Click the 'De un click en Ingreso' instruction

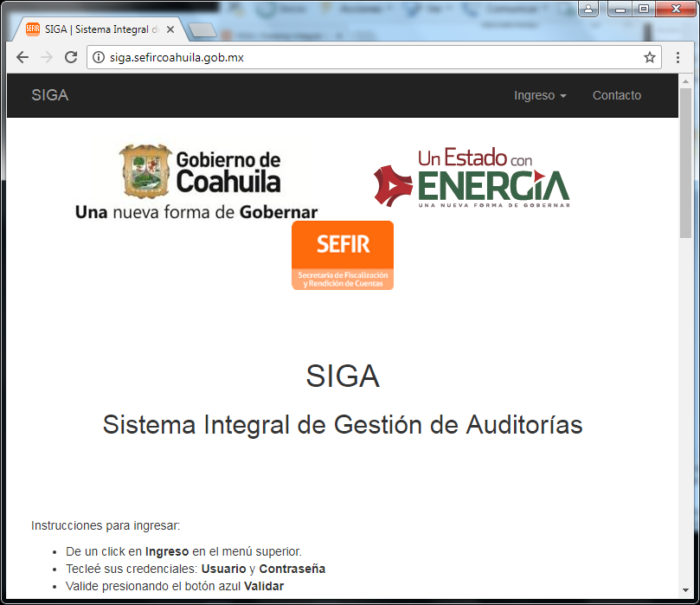(x=183, y=551)
